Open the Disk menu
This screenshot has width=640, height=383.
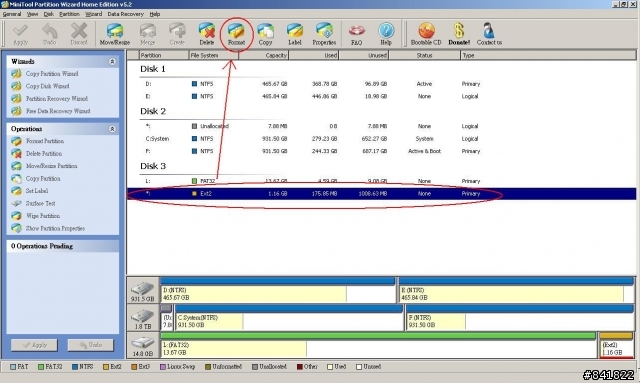49,14
